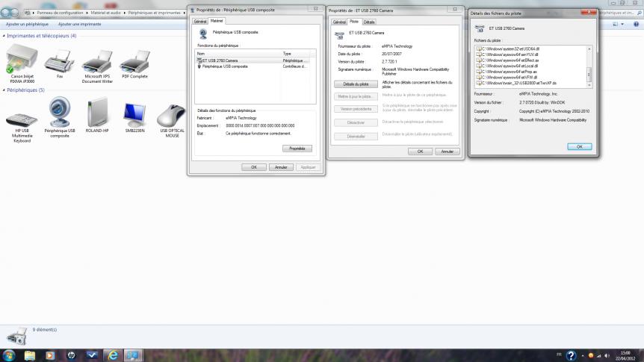Open the volume control in the system tray
This screenshot has width=644, height=362.
click(607, 355)
